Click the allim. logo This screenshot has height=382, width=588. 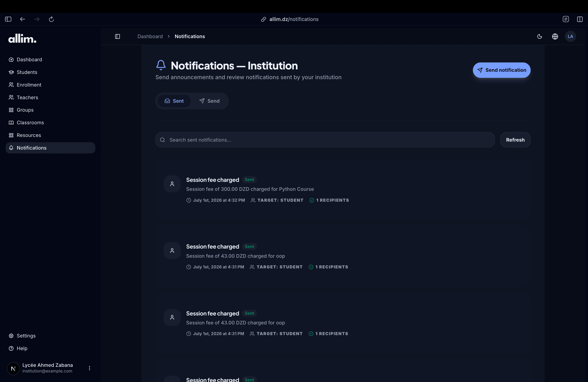pyautogui.click(x=22, y=39)
